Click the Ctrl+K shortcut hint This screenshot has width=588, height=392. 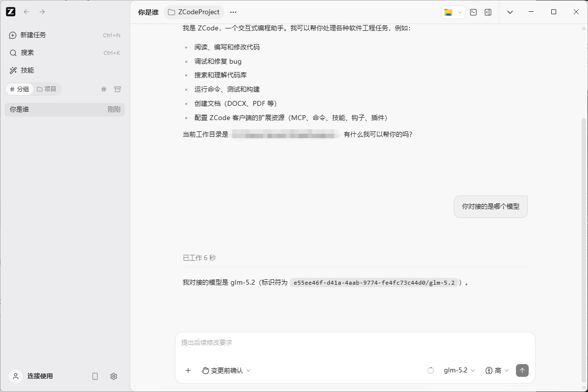coord(112,53)
